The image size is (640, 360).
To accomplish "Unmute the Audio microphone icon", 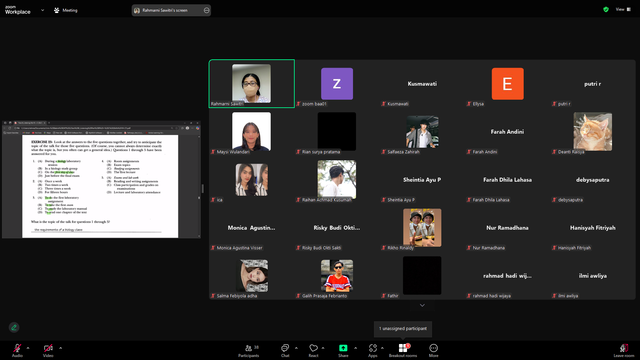I will 17,348.
